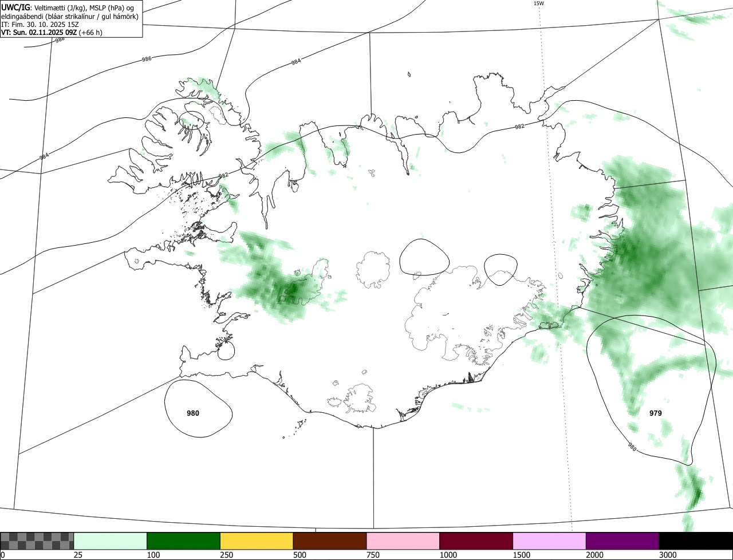Click the small 980 label on southeast isobar
The image size is (733, 560).
tap(631, 446)
